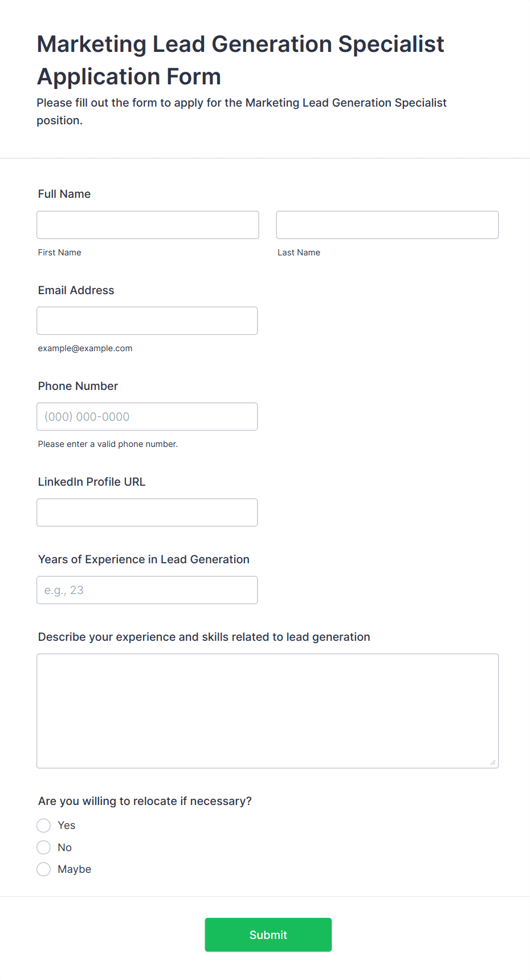Select the Yes relocation radio button
This screenshot has width=530, height=980.
(x=44, y=825)
